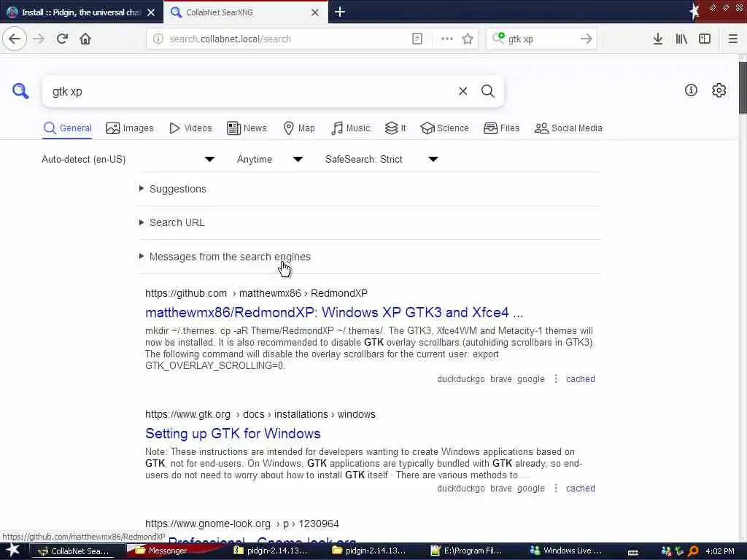Click the 4:02 PM taskbar clock
Viewport: 747px width, 560px height.
pyautogui.click(x=720, y=551)
